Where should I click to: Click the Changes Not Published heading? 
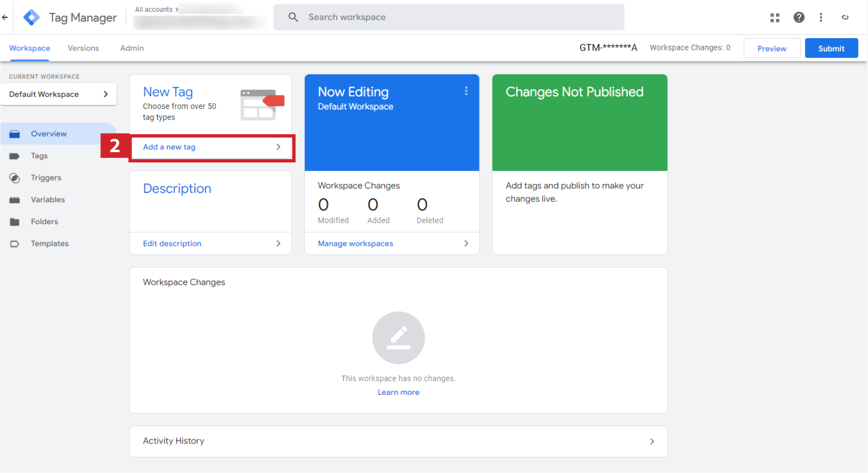pos(575,92)
